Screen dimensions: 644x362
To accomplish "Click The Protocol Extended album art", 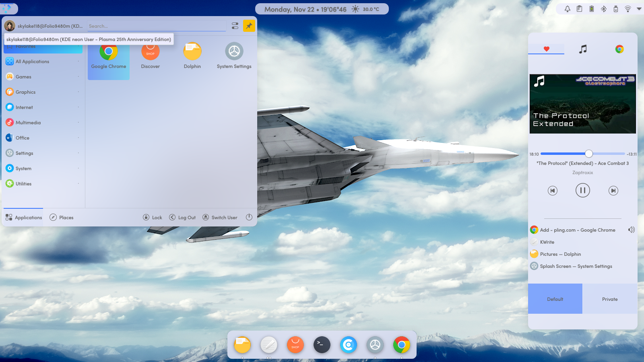I will [x=583, y=104].
